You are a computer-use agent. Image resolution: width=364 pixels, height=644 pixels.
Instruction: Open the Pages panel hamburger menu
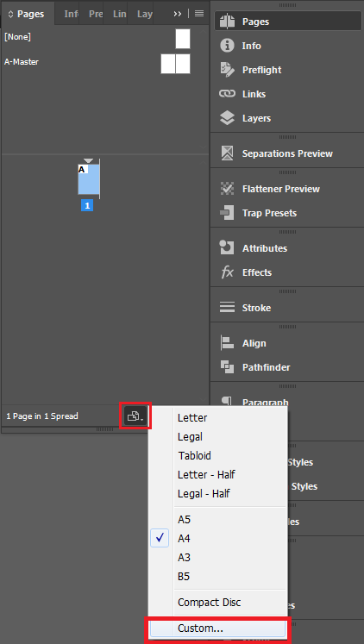coord(199,14)
